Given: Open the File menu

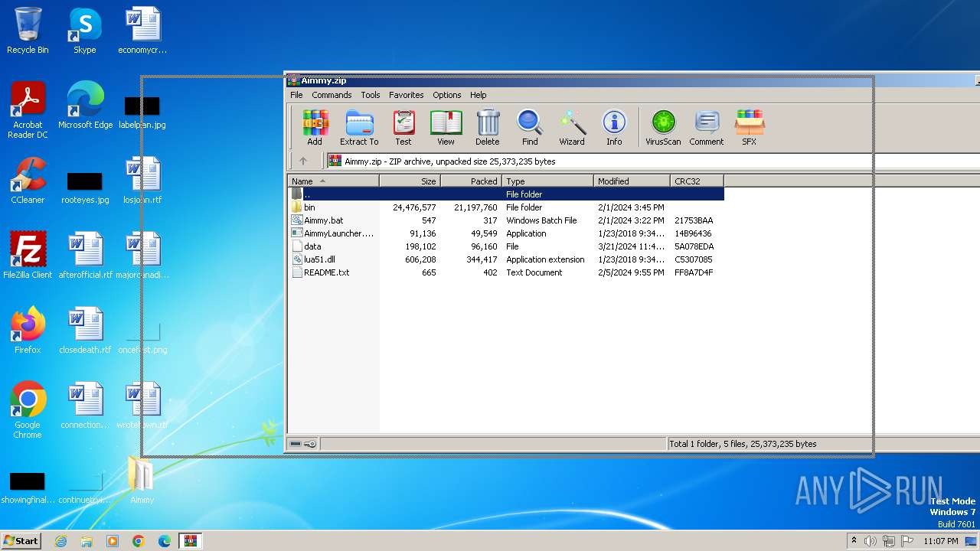Looking at the screenshot, I should click(x=296, y=95).
